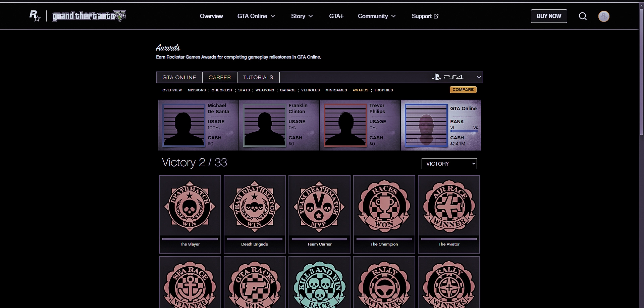644x308 pixels.
Task: Open the VICTORY category dropdown
Action: (449, 164)
